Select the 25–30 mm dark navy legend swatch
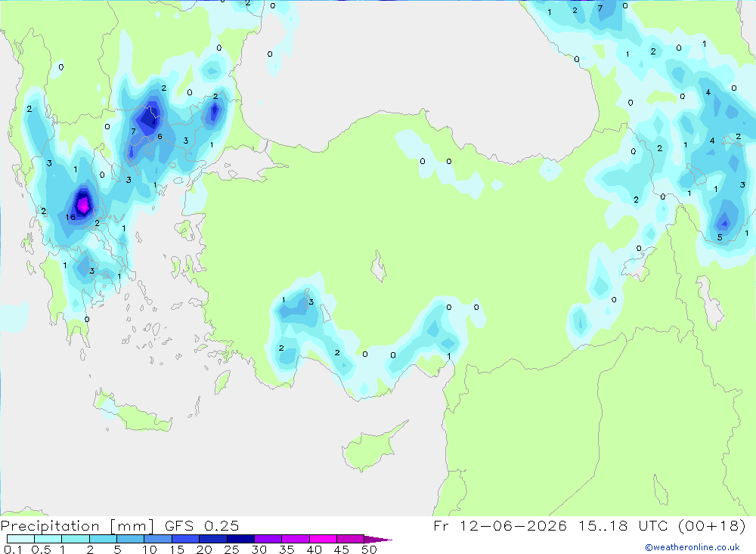Viewport: 756px width, 554px height. [240, 539]
